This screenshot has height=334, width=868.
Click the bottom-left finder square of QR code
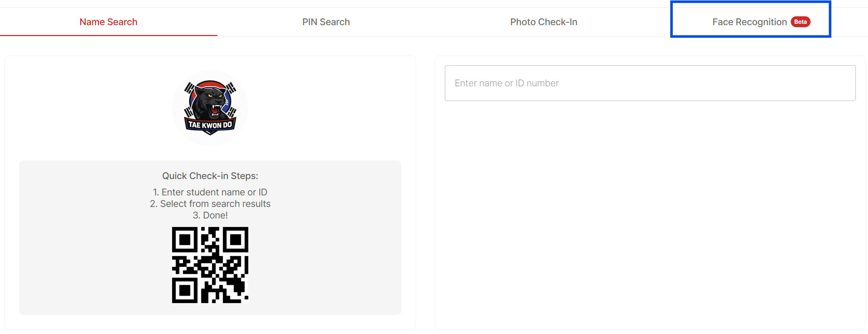tap(185, 291)
